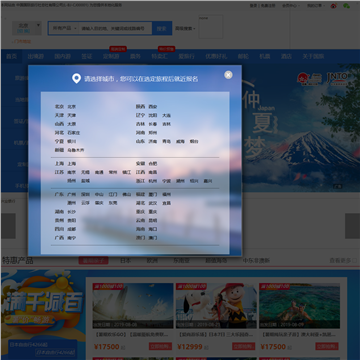
Task: Open the 机票 nav tab
Action: click(x=265, y=56)
